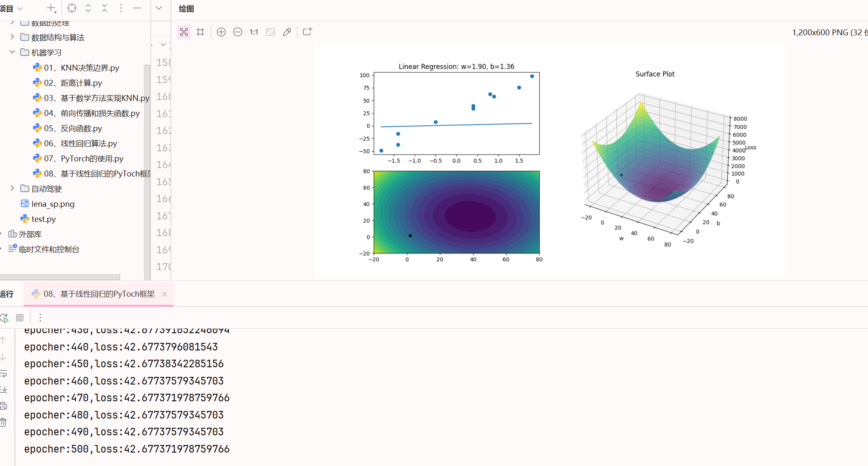Clear console output with trash icon

(3, 422)
